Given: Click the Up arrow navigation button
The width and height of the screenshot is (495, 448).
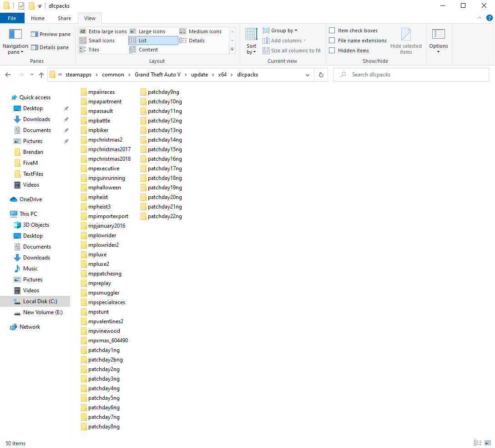Looking at the screenshot, I should [x=41, y=75].
